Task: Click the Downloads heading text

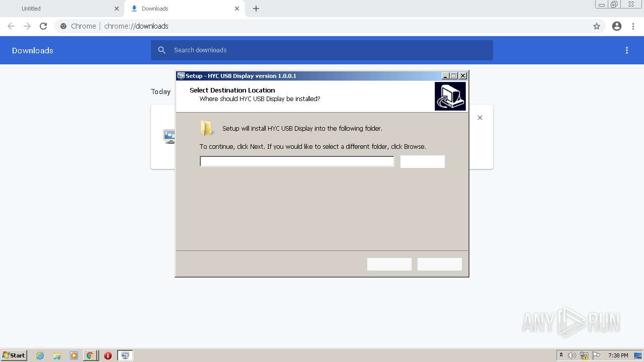Action: (x=33, y=50)
